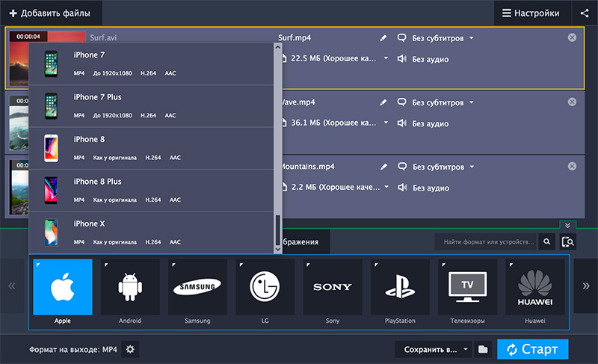Click the subtitle bubble icon for Surf.mp4
The image size is (598, 364).
coord(401,37)
